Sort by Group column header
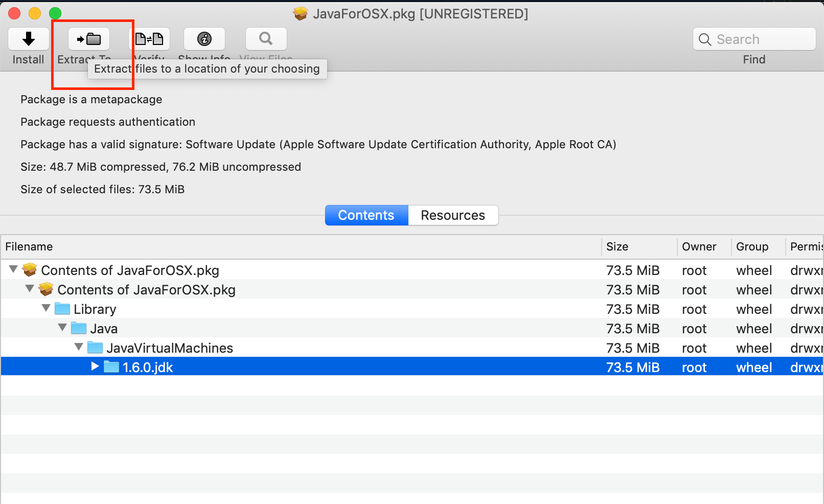This screenshot has width=824, height=504. pyautogui.click(x=759, y=247)
